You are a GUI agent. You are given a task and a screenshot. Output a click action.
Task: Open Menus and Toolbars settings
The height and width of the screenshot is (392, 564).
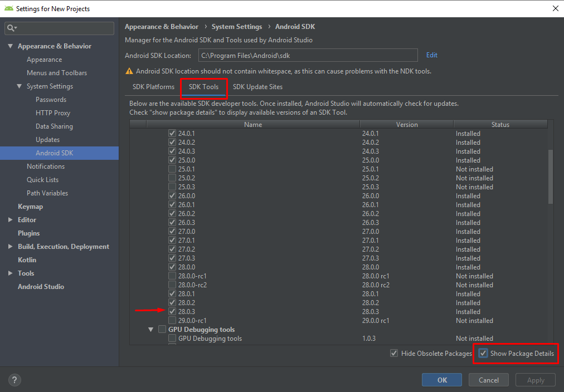(x=57, y=73)
